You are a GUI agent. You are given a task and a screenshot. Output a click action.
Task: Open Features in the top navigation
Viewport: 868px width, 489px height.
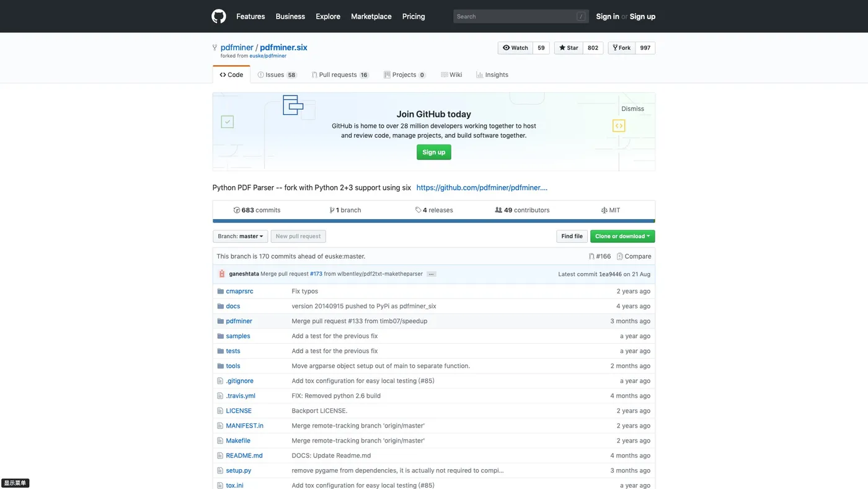coord(250,16)
